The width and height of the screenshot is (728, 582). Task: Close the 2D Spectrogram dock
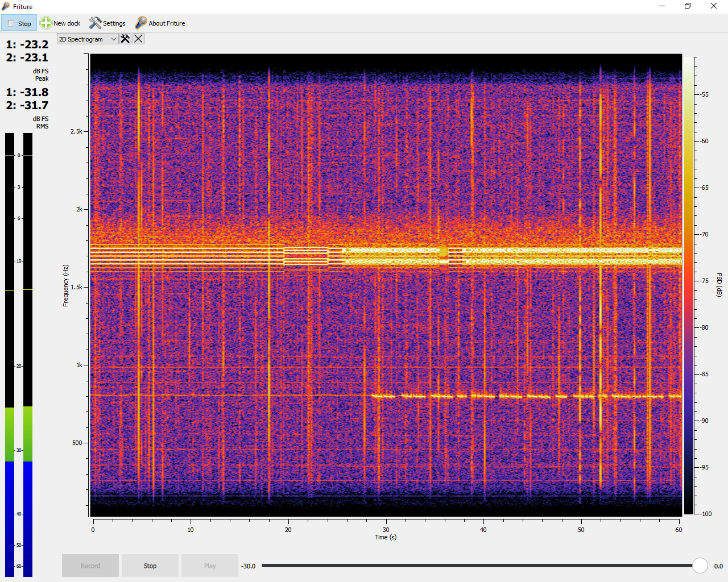tap(138, 39)
